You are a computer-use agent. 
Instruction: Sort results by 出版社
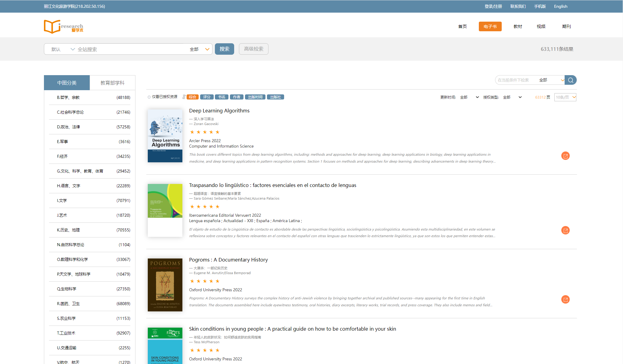pos(275,97)
